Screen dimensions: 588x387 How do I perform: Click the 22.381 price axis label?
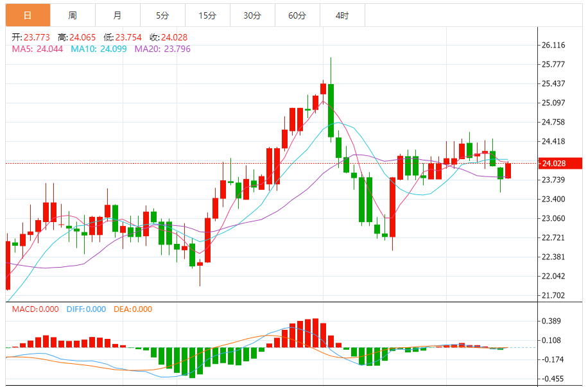[553, 257]
